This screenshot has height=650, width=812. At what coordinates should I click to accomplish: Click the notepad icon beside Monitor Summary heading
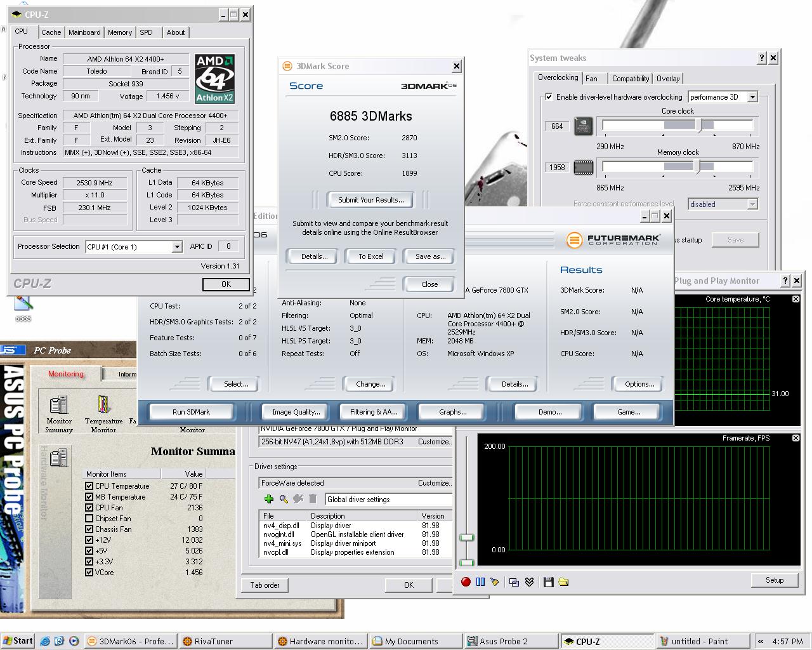[58, 458]
